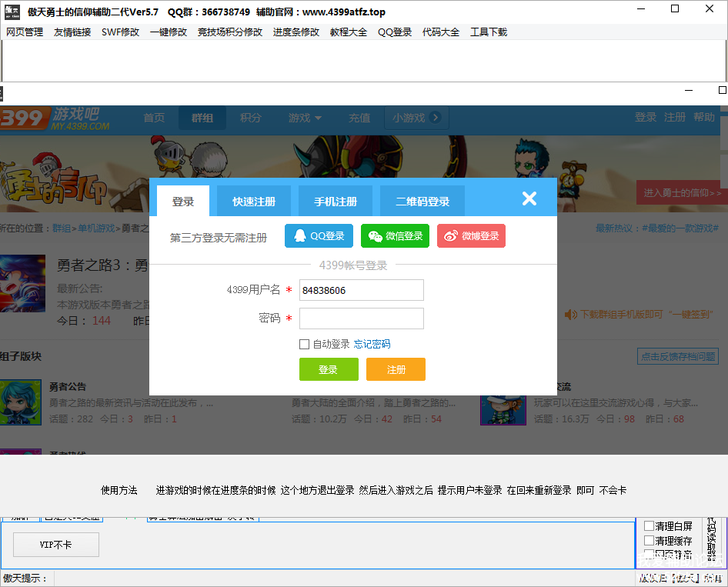Click the VIP不卡 button
This screenshot has height=587, width=728.
55,545
